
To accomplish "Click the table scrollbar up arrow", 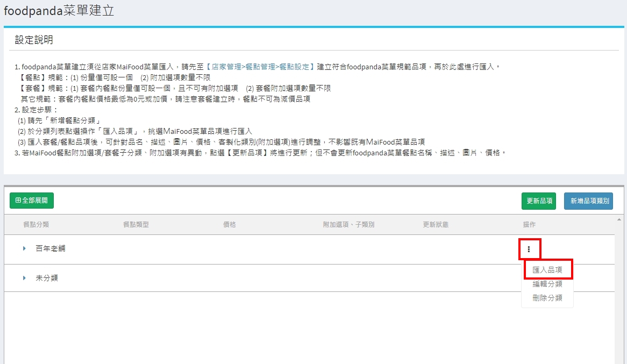I will pyautogui.click(x=619, y=220).
